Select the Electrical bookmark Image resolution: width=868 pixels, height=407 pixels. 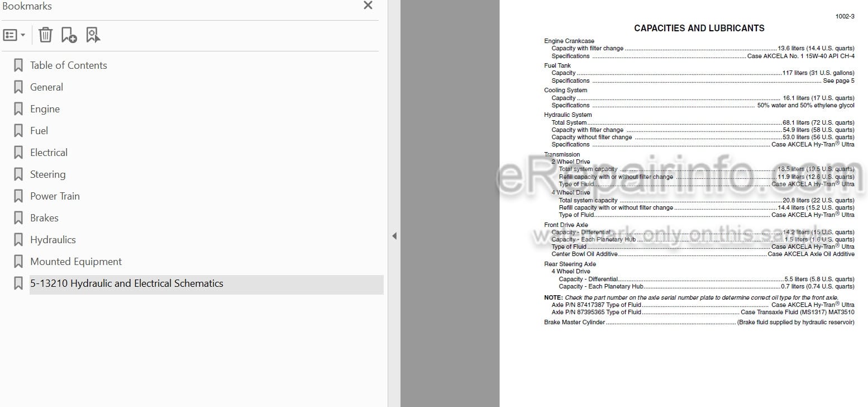[49, 153]
